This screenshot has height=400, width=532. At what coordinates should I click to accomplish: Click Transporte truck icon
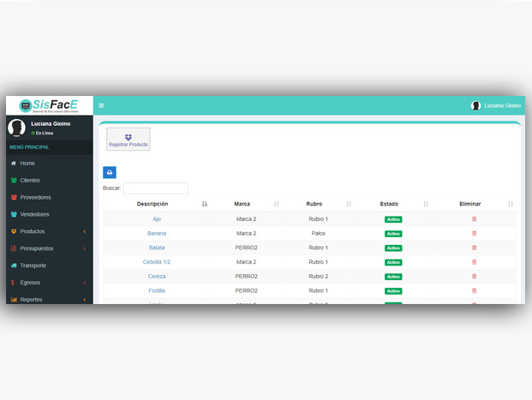coord(14,266)
